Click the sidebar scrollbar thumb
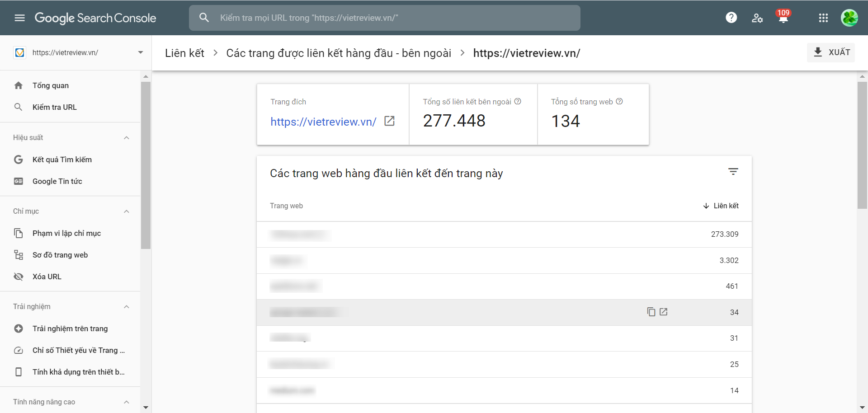This screenshot has width=868, height=413. point(146,165)
